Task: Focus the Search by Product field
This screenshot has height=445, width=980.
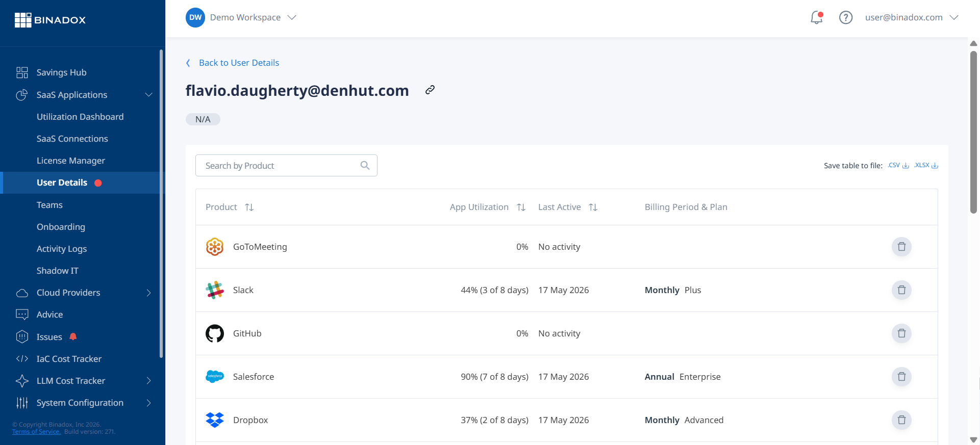Action: (x=286, y=166)
